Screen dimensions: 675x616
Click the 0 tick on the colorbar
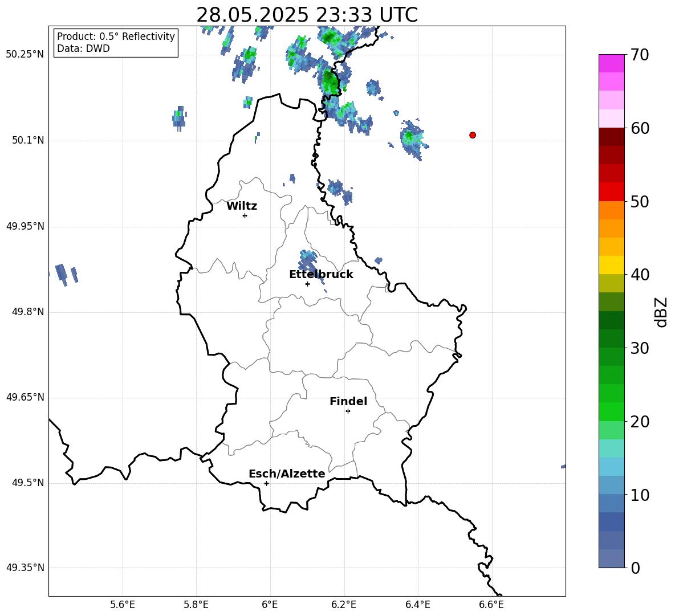point(635,568)
